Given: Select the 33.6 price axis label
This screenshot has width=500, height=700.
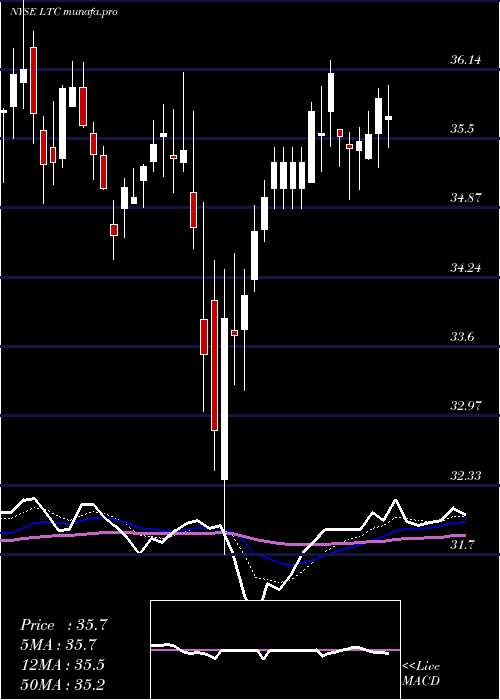Looking at the screenshot, I should [x=462, y=337].
